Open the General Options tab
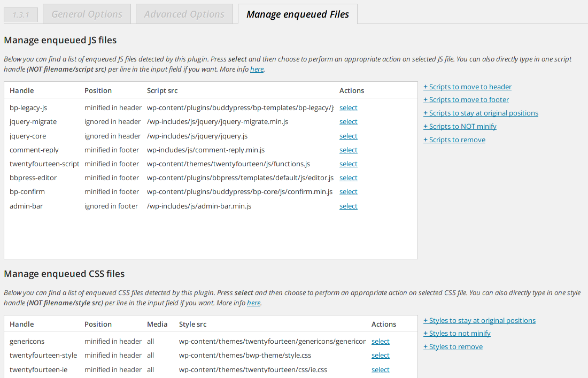Image resolution: width=588 pixels, height=378 pixels. pos(87,14)
